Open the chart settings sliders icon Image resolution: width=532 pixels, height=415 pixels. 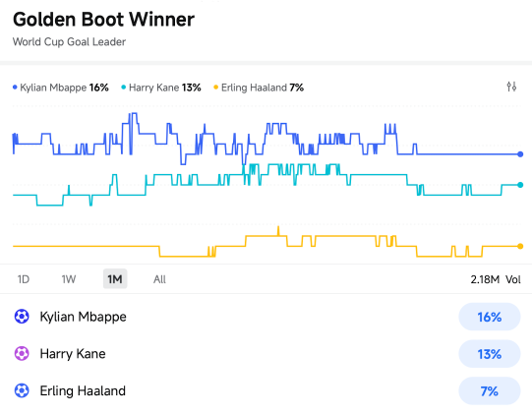(x=511, y=87)
